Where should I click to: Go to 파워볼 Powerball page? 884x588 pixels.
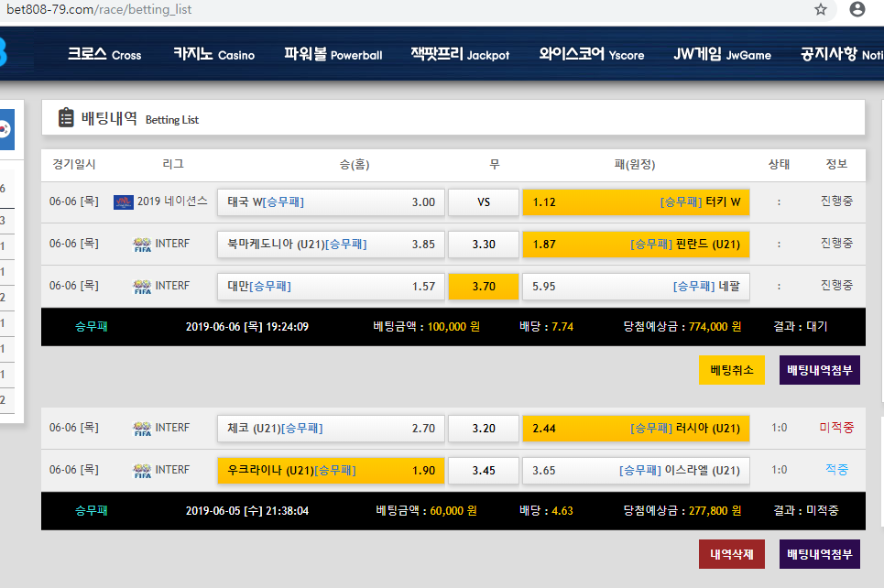[x=333, y=54]
